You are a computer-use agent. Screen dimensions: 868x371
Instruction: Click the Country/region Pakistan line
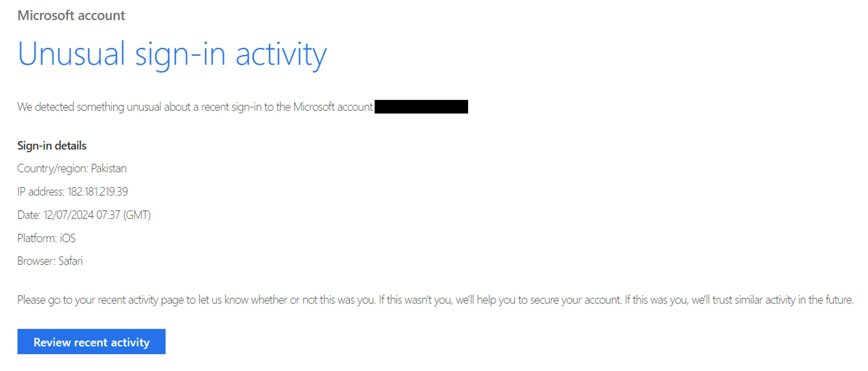tap(72, 168)
